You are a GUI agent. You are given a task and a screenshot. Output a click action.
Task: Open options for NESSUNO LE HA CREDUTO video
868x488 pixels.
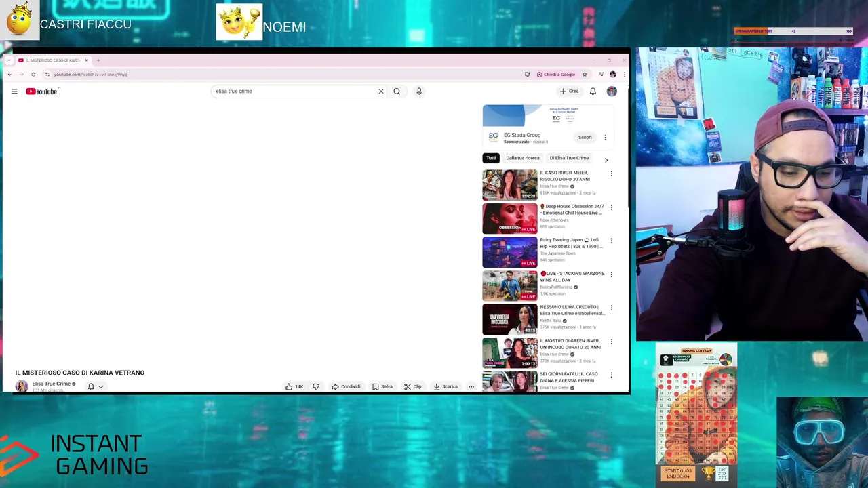[611, 308]
